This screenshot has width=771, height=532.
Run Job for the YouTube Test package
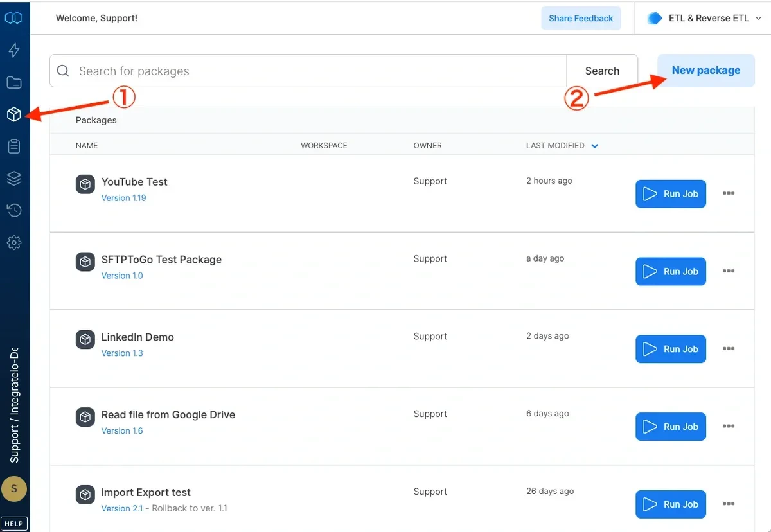(670, 193)
